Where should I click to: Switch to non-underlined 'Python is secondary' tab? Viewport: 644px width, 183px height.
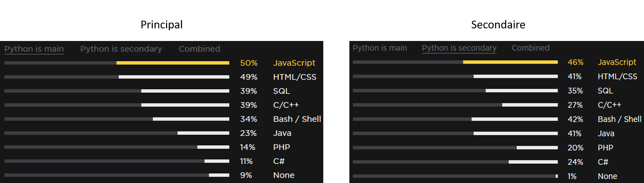tap(121, 49)
